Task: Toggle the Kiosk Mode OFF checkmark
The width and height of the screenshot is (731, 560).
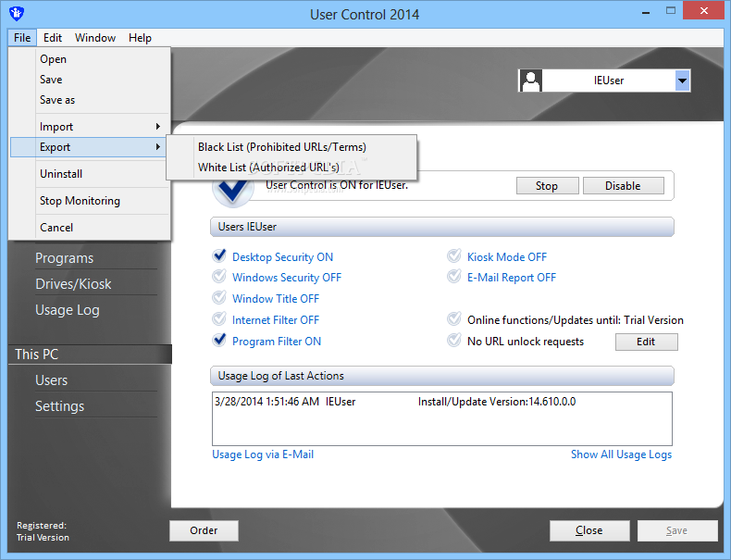Action: pos(454,256)
